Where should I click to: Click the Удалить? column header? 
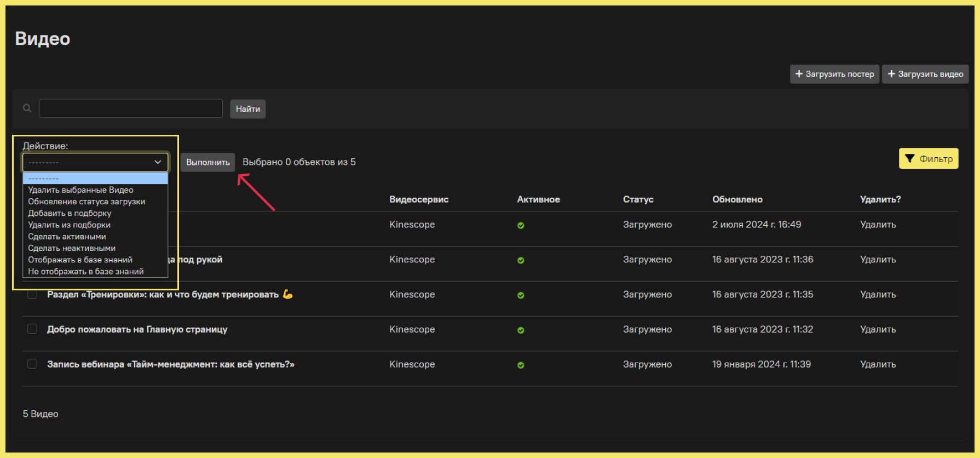click(x=880, y=199)
